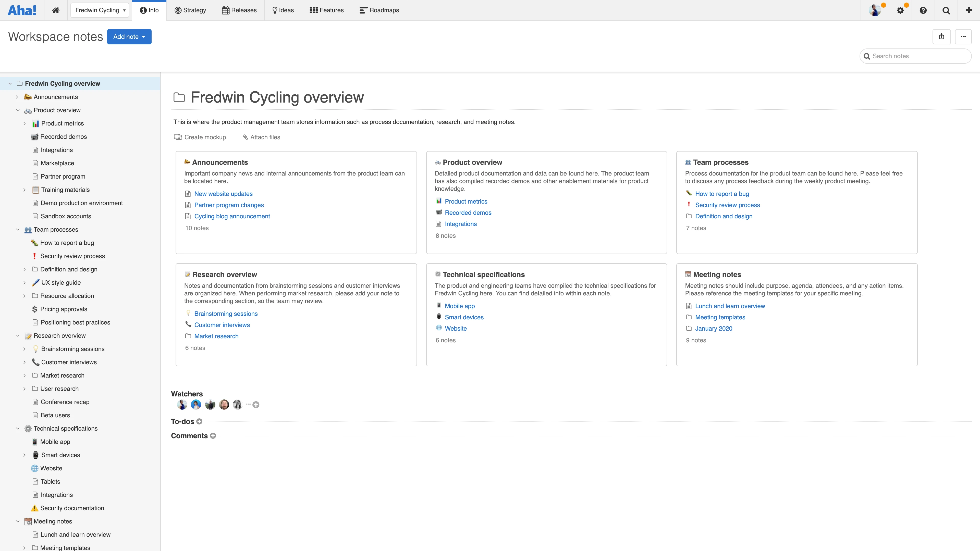Add a watcher with plus icon
980x551 pixels.
click(x=256, y=405)
